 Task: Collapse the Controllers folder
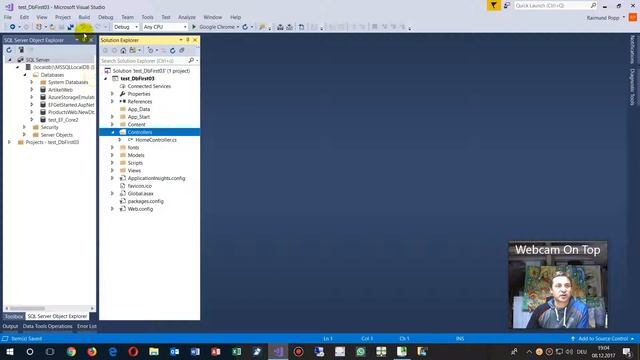tap(113, 132)
